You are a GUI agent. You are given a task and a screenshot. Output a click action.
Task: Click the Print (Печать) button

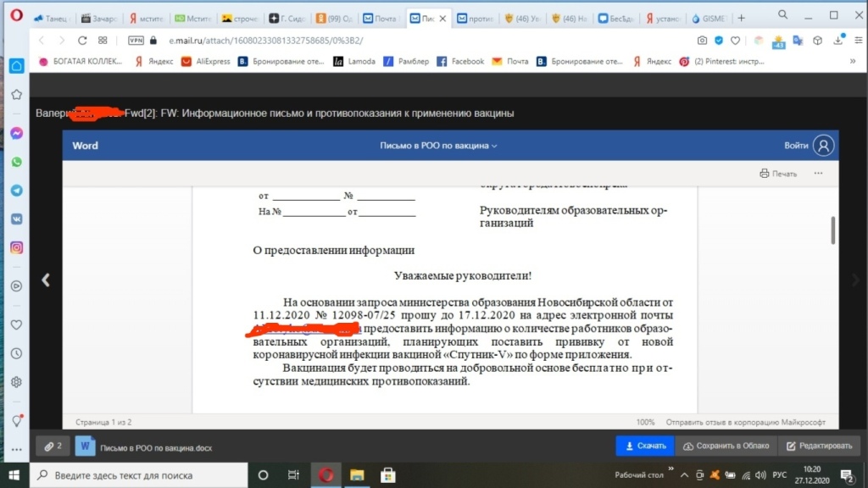click(778, 173)
